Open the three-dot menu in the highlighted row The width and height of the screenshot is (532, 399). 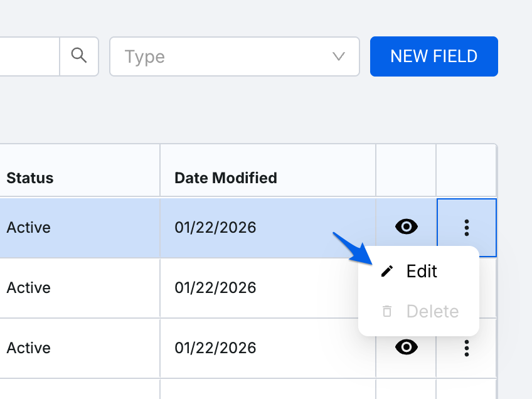466,227
